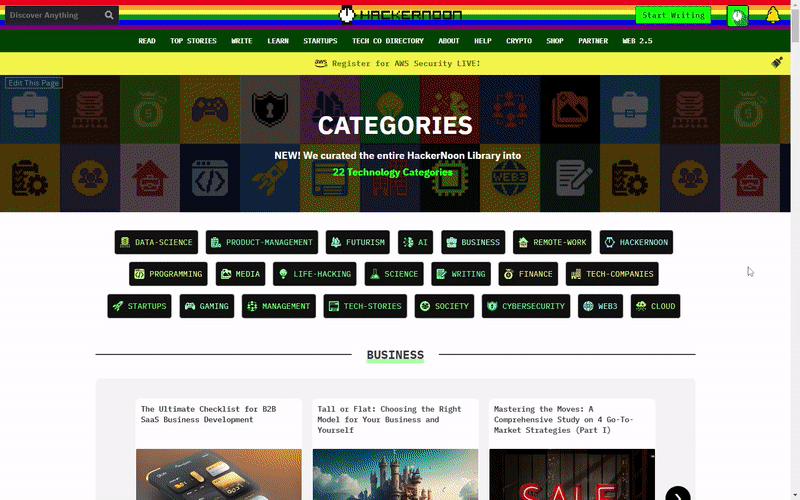Open the TECH CO DIRECTORY menu
This screenshot has height=500, width=800.
pyautogui.click(x=388, y=41)
